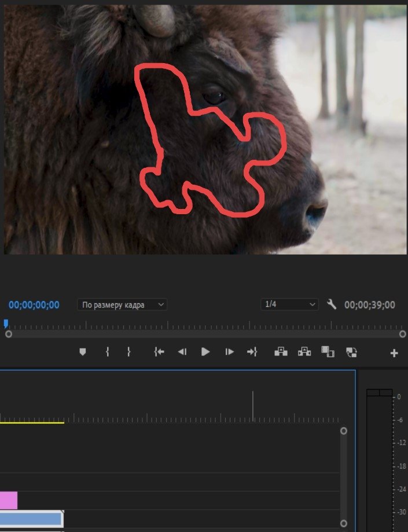The width and height of the screenshot is (408, 532).
Task: Open the 1/4 playback resolution dropdown
Action: pos(289,304)
